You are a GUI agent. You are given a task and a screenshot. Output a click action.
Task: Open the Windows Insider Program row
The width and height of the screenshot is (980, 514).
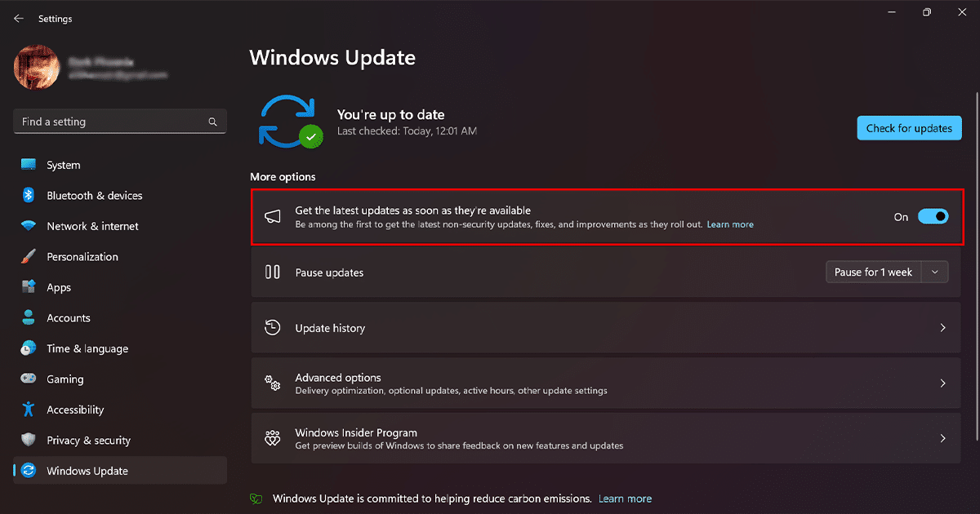tap(605, 439)
